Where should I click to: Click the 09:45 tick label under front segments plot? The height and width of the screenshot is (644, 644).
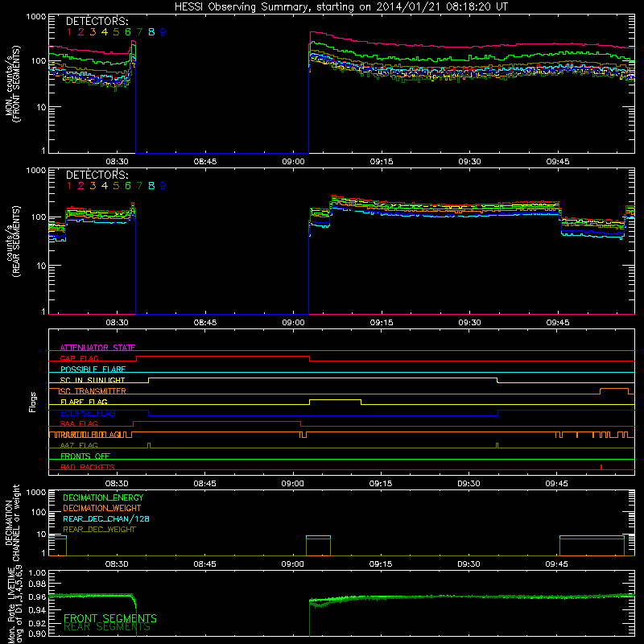558,162
